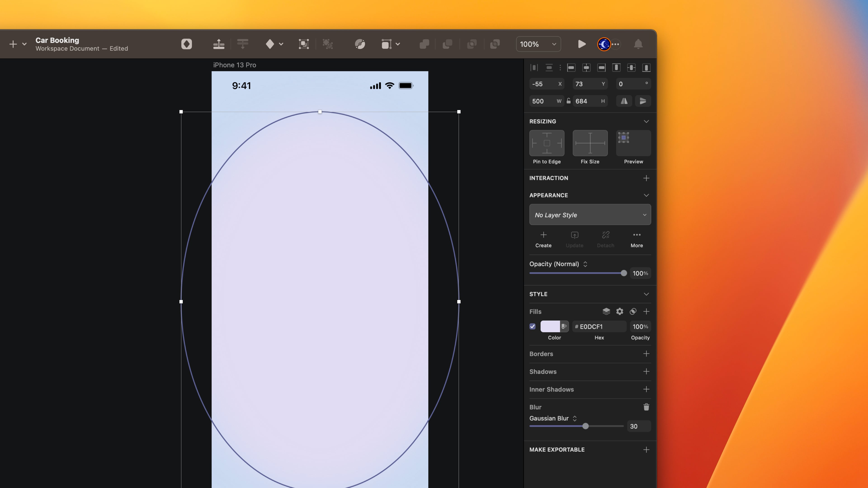The height and width of the screenshot is (488, 868).
Task: Click the Fills layers stack icon
Action: pos(606,312)
